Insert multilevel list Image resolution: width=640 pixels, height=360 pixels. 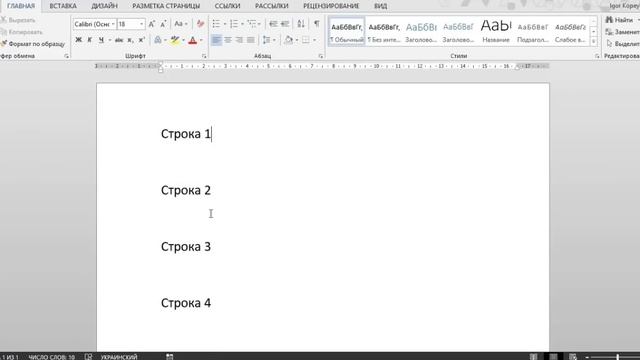point(251,24)
